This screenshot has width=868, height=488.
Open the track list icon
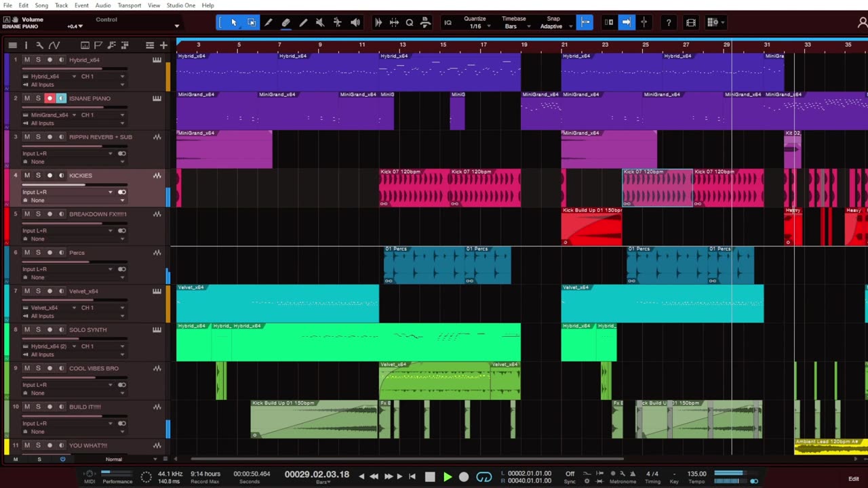(12, 45)
